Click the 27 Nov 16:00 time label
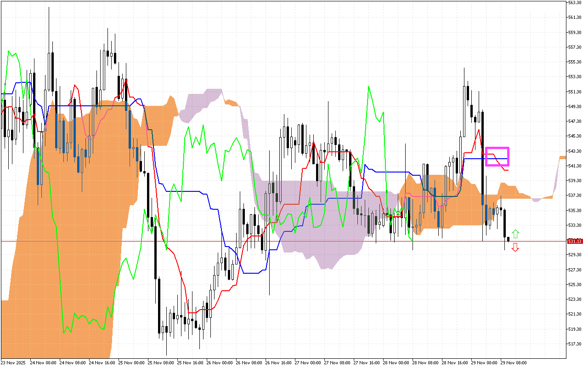The width and height of the screenshot is (588, 368). (x=366, y=362)
